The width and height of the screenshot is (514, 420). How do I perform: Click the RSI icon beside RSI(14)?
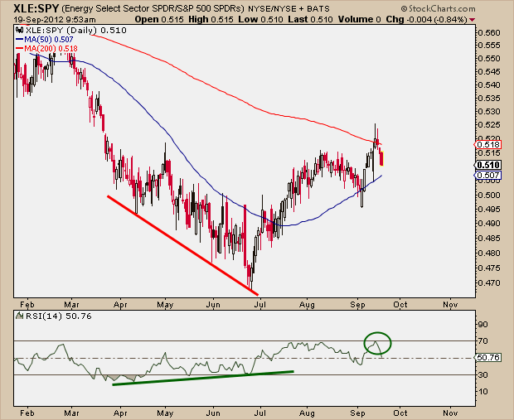tap(20, 316)
